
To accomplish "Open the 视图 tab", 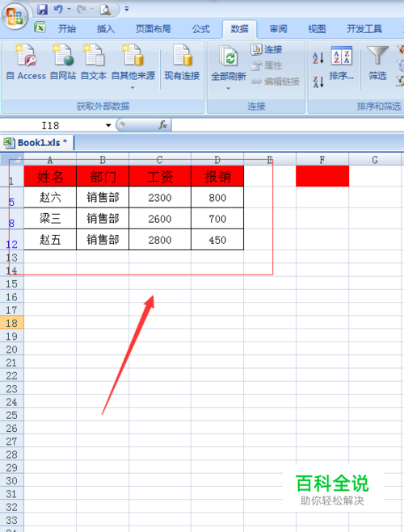I will (x=317, y=29).
